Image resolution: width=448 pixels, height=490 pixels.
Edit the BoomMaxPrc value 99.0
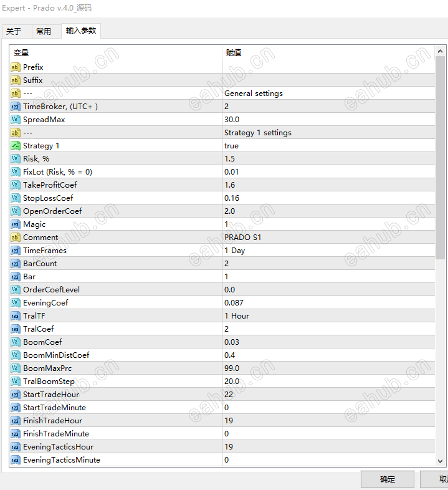click(328, 368)
